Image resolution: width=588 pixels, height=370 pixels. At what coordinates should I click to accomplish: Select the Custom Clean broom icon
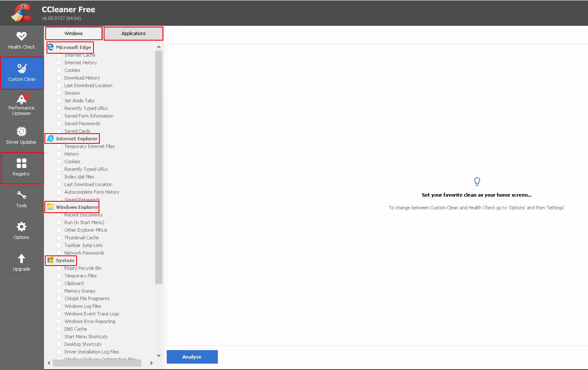[x=22, y=68]
